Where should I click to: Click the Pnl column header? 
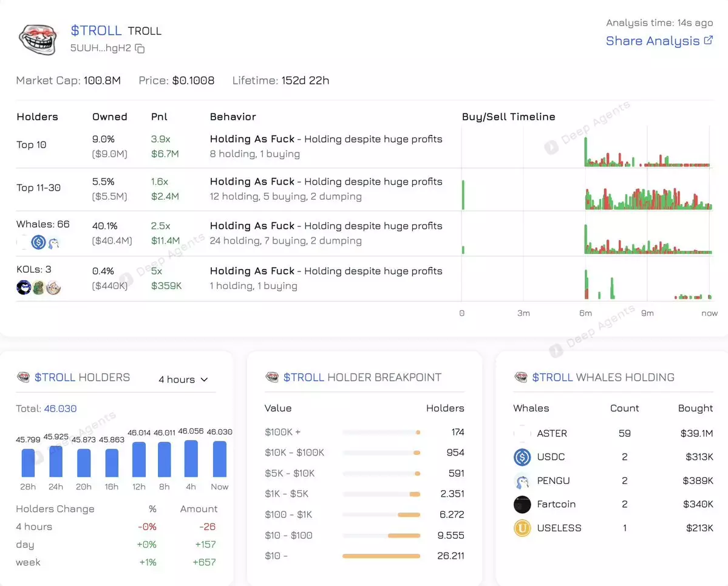[159, 117]
